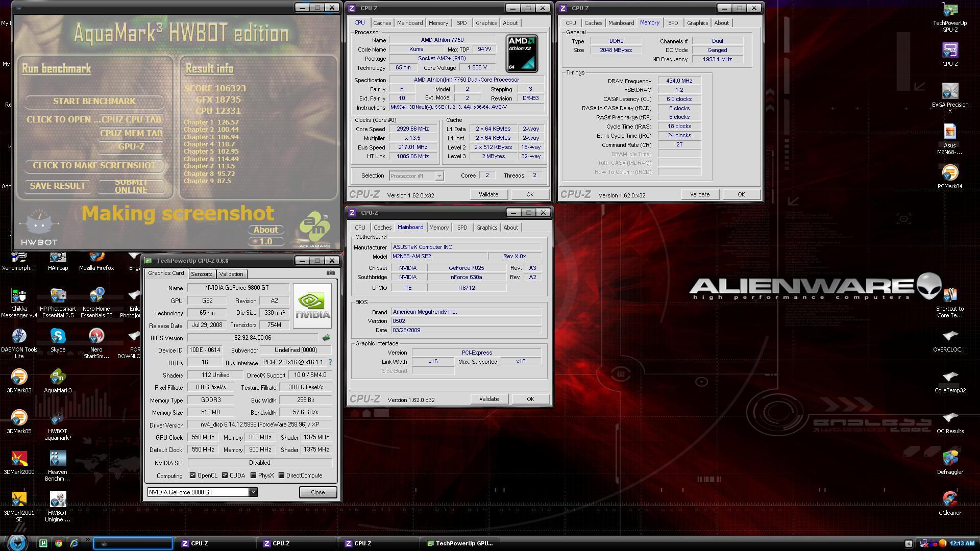Launch DAEMON Tools Lite icon
The width and height of the screenshot is (980, 551).
pos(19,343)
